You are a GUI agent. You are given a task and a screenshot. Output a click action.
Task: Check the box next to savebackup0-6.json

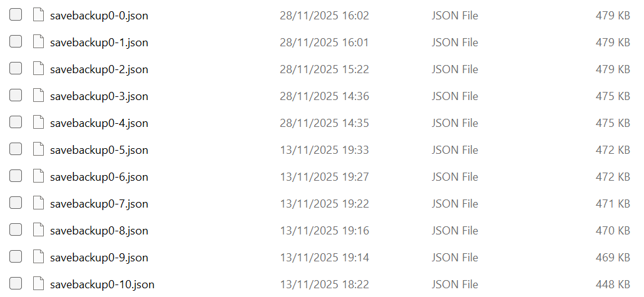click(x=16, y=177)
